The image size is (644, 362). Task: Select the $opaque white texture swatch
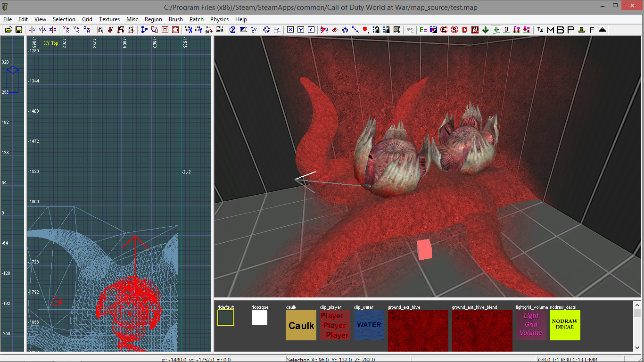(260, 318)
